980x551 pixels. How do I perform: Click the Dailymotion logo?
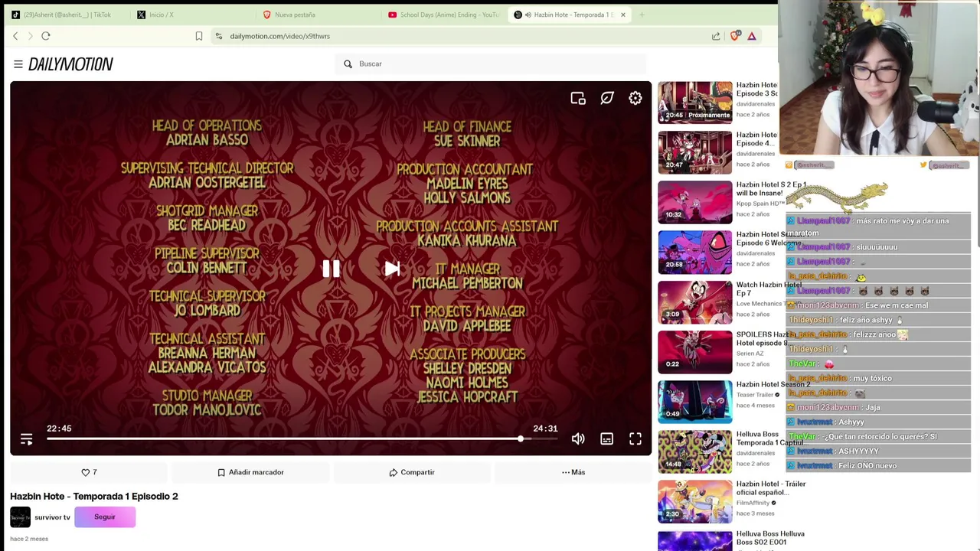coord(70,64)
